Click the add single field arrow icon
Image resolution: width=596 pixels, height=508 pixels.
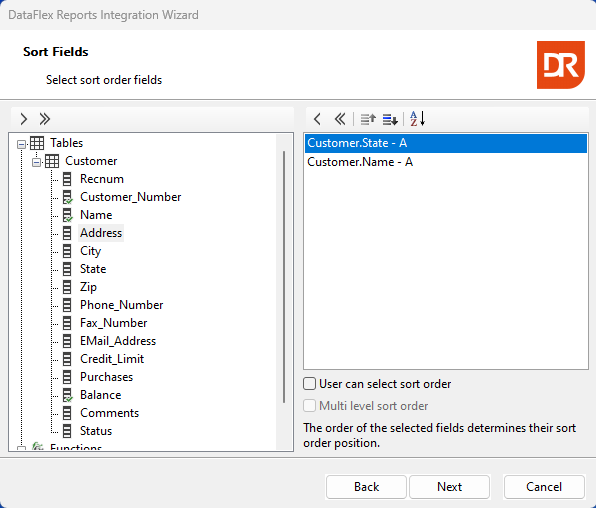pos(24,119)
